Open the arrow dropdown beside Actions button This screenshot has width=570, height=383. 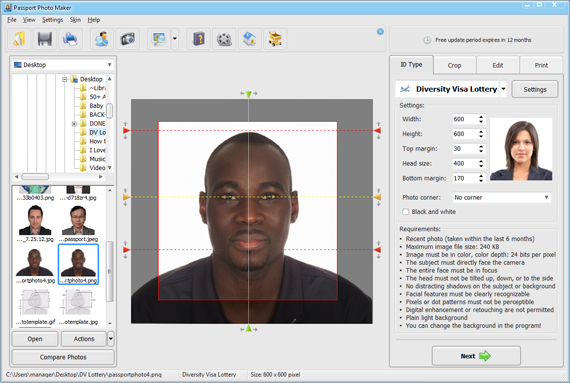point(111,339)
